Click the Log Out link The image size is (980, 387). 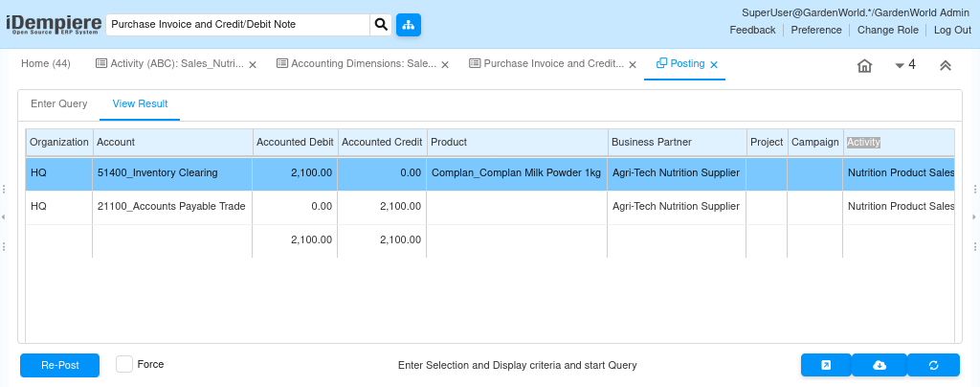click(952, 30)
